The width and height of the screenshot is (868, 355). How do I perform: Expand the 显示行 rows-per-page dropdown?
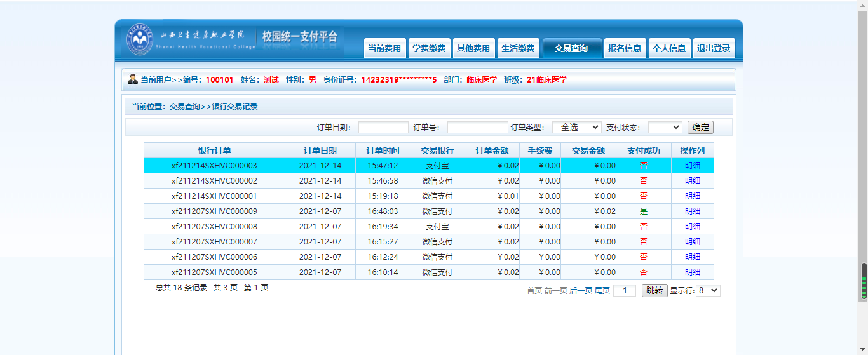click(x=708, y=290)
